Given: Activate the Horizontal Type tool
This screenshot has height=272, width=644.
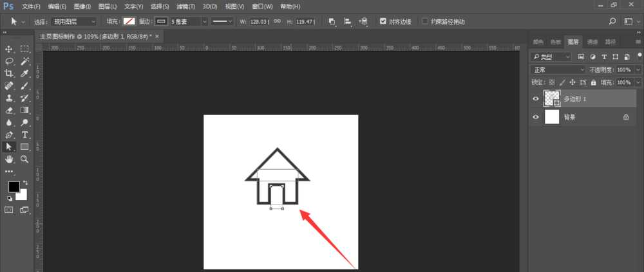Looking at the screenshot, I should (25, 135).
